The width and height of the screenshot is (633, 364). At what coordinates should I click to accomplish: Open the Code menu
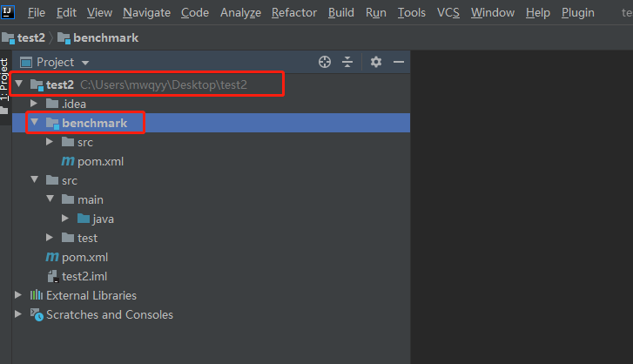(x=194, y=12)
